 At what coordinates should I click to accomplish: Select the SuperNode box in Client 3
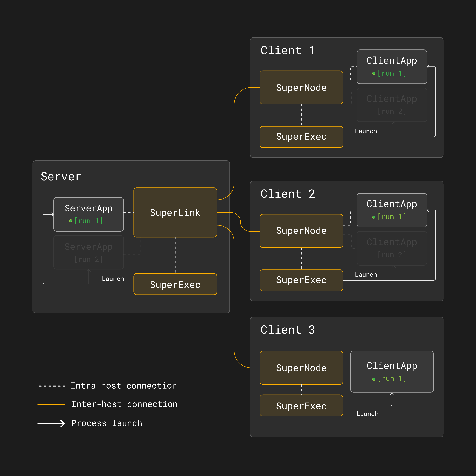click(301, 368)
